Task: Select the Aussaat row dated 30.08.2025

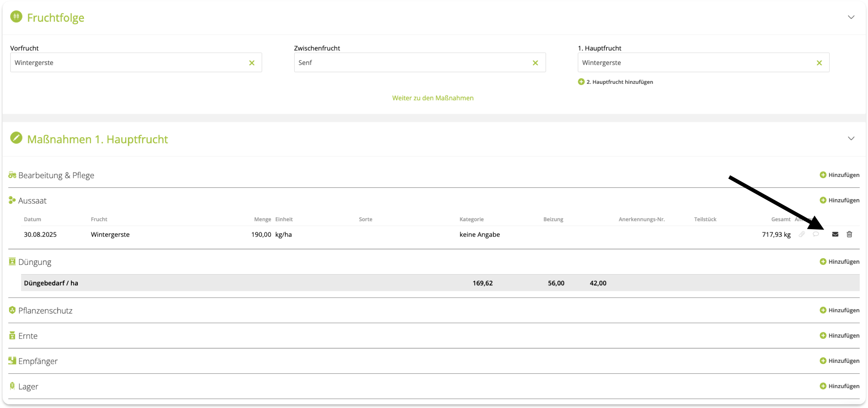Action: coord(40,235)
